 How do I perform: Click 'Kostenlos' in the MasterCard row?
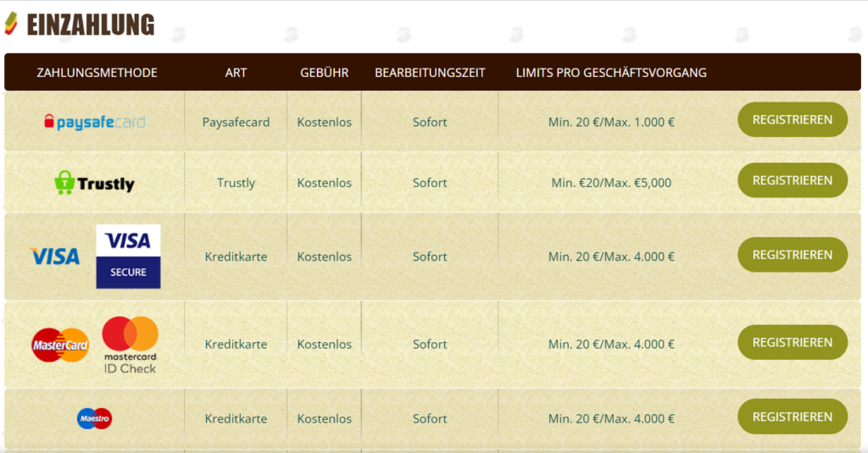coord(325,344)
